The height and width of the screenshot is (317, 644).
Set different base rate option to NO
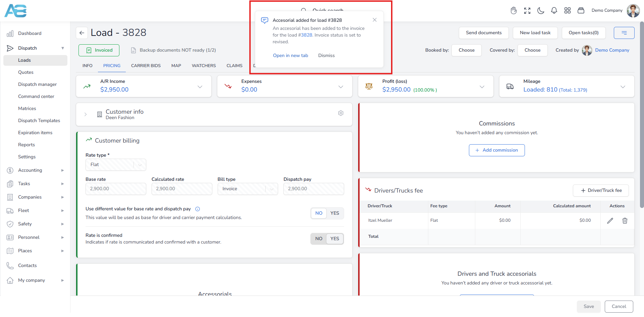point(318,213)
